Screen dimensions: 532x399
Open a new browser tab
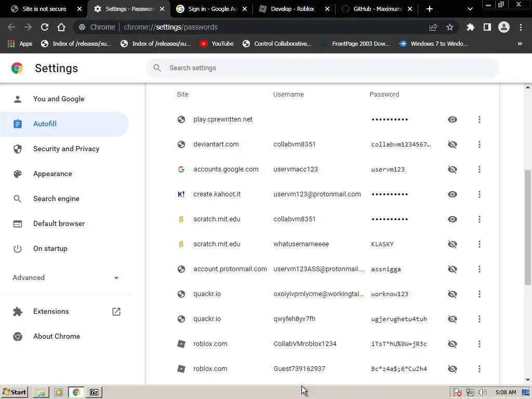(430, 9)
